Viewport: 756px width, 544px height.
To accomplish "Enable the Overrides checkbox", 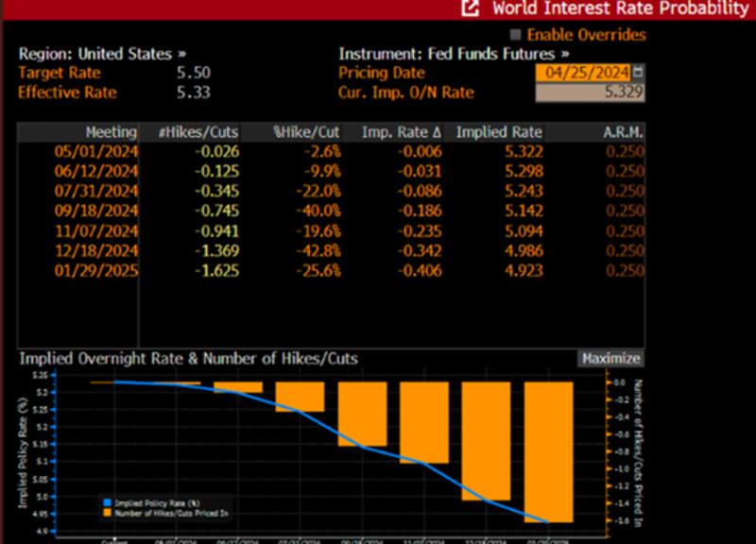I will pyautogui.click(x=515, y=35).
